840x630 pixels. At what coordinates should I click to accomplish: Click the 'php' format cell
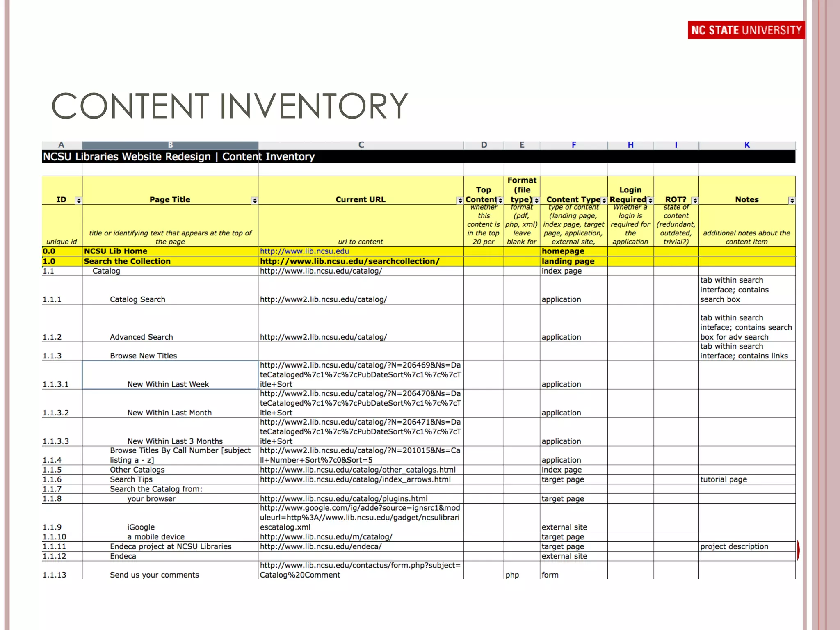tap(522, 570)
